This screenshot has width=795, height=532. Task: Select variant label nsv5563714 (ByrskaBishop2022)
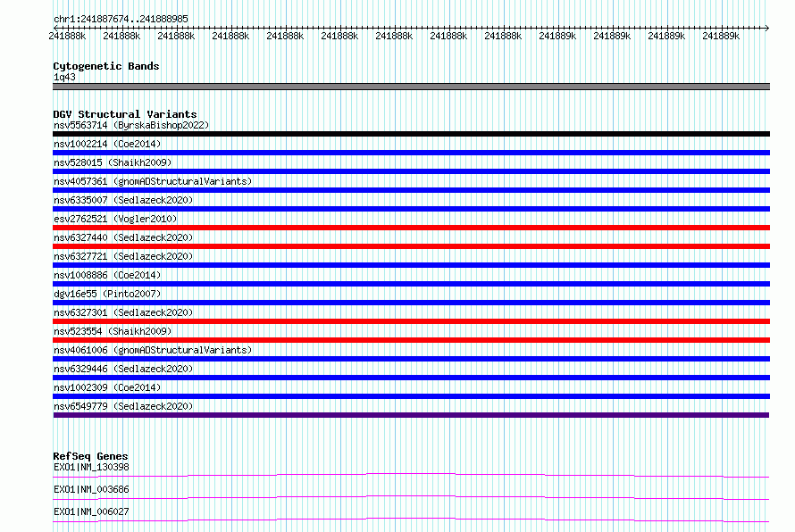tap(131, 125)
